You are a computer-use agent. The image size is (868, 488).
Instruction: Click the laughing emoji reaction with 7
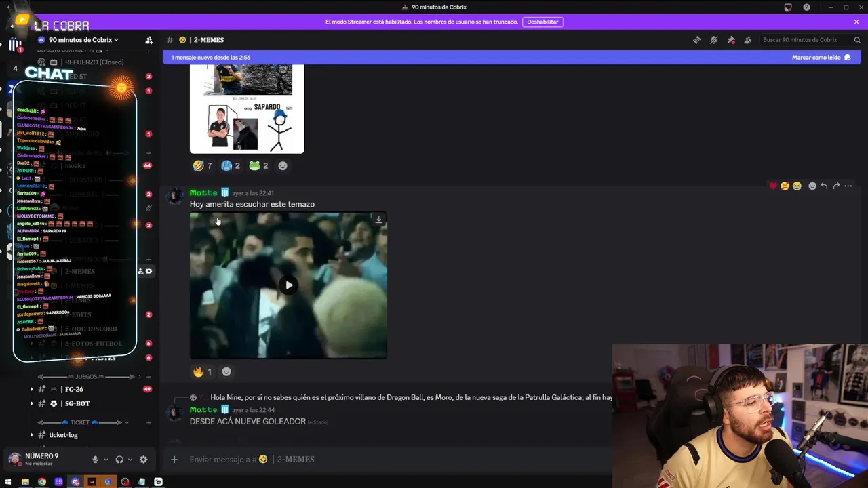coord(203,165)
